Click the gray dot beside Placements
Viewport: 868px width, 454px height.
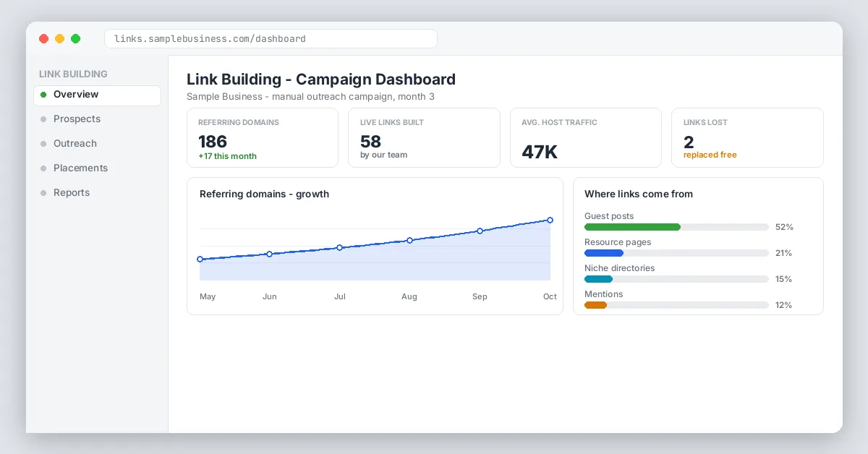43,168
